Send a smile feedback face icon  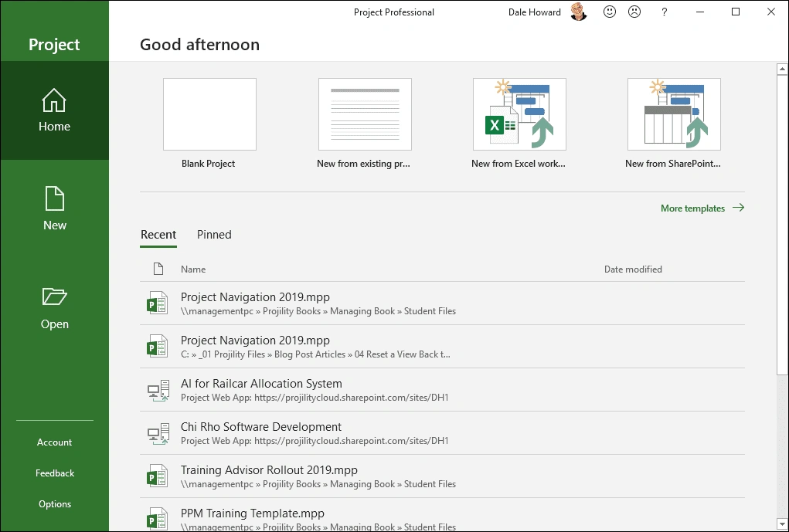coord(610,12)
